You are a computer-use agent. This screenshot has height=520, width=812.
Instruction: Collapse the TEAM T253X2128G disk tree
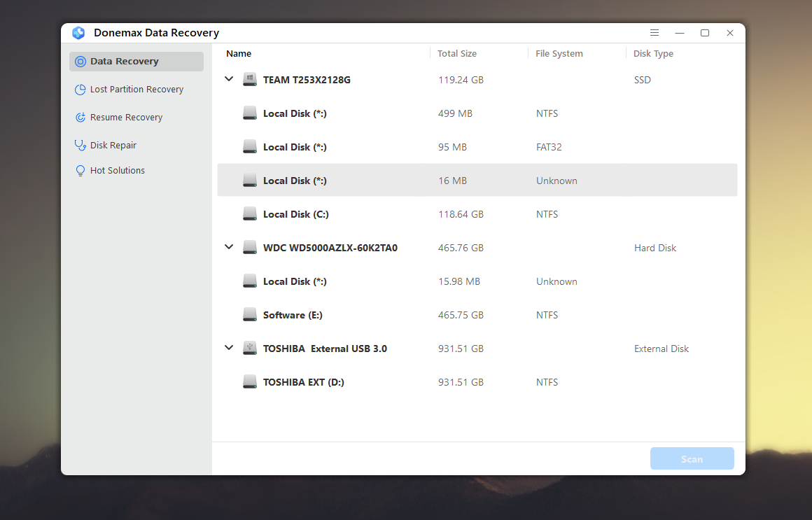(x=229, y=79)
